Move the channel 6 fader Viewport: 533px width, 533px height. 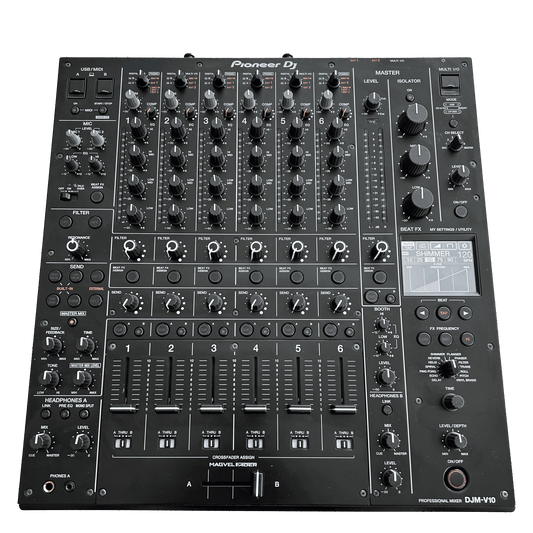coord(343,408)
